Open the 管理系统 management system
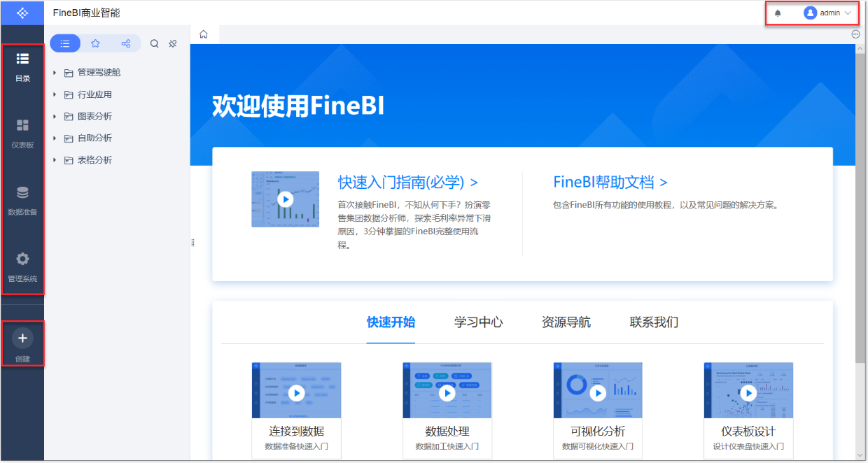The width and height of the screenshot is (868, 463). coord(22,264)
